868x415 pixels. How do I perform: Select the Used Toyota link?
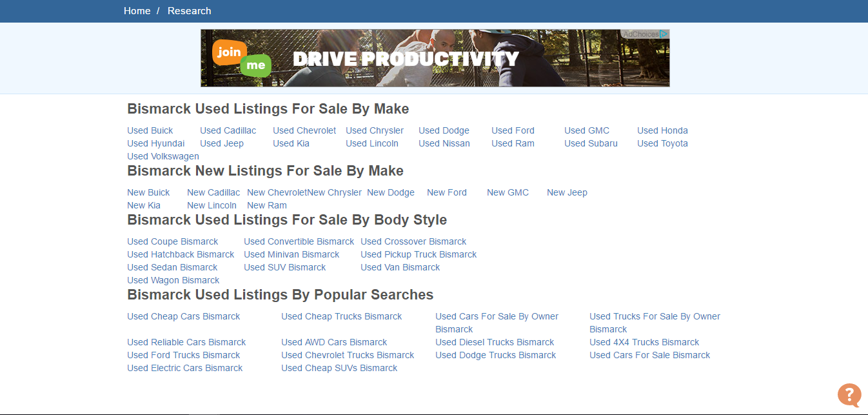pos(662,143)
